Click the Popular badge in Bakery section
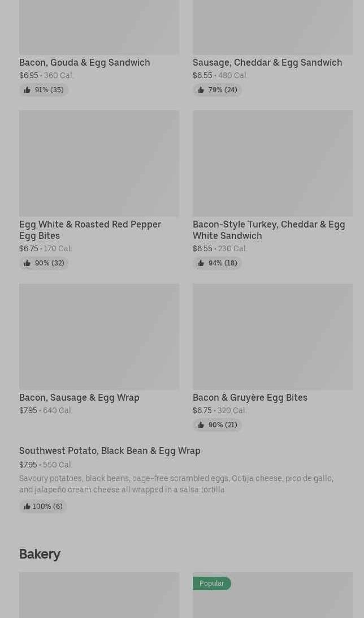 click(211, 583)
